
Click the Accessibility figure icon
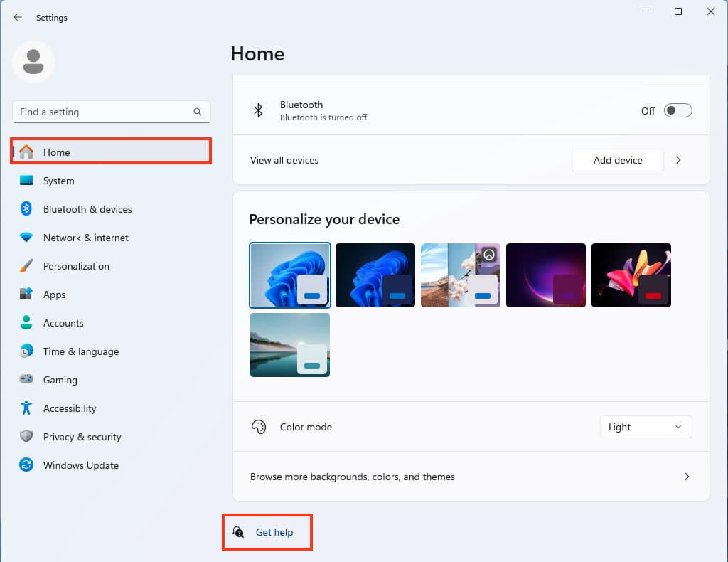click(26, 408)
